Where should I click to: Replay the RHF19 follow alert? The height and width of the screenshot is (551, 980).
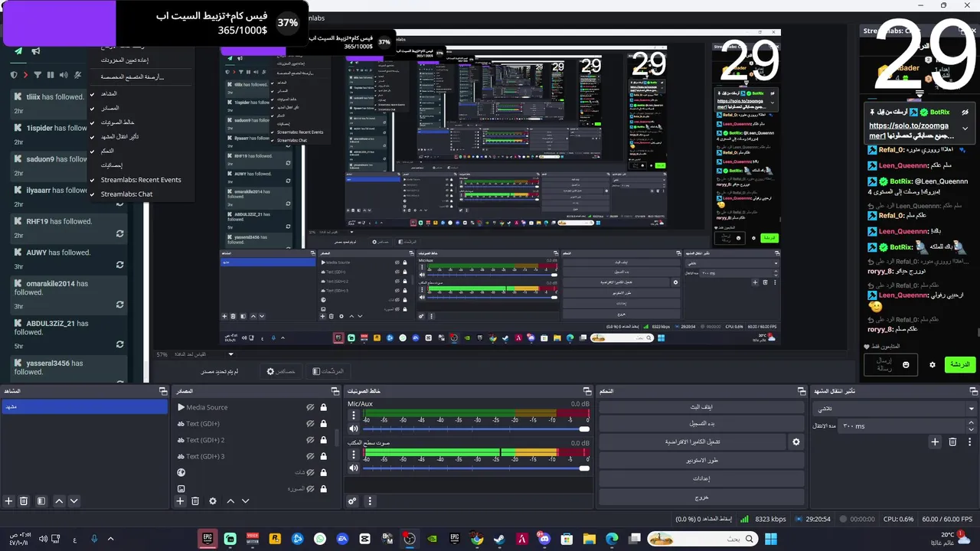pos(119,233)
